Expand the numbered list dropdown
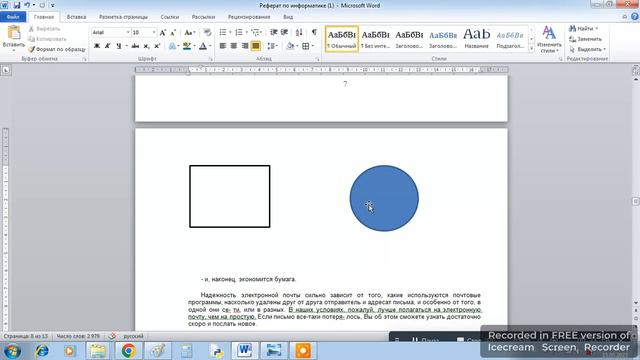 246,32
